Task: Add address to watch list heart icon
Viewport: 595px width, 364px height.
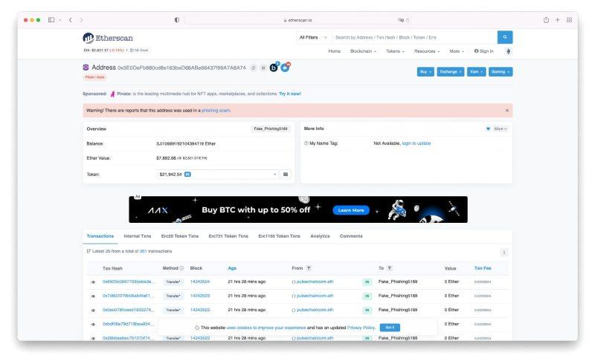Action: point(488,129)
